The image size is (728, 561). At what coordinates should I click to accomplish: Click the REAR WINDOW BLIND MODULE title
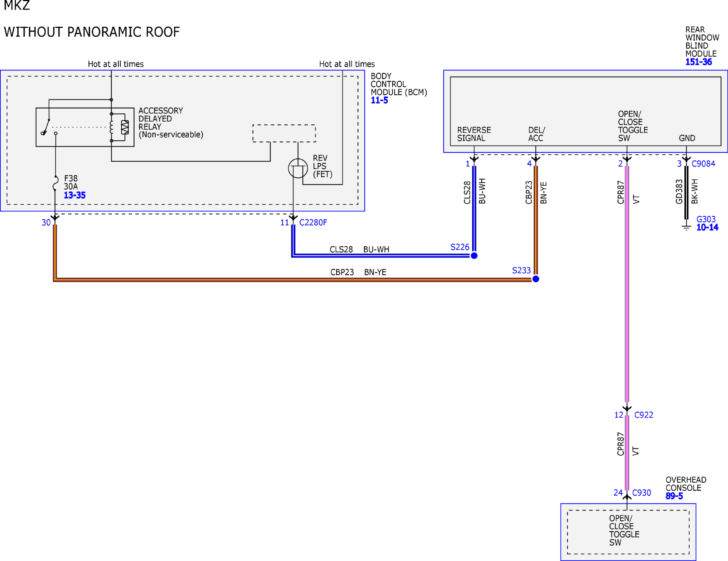pyautogui.click(x=702, y=42)
